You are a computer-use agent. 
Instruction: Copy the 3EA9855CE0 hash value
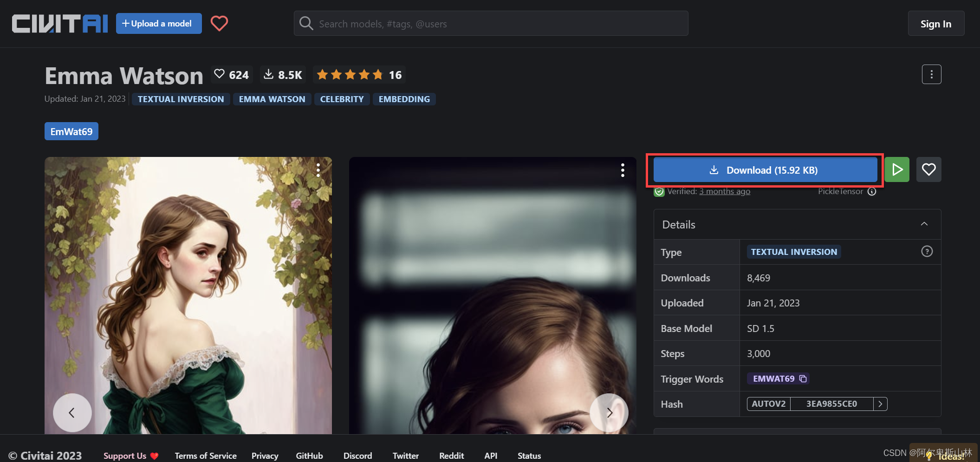tap(831, 404)
